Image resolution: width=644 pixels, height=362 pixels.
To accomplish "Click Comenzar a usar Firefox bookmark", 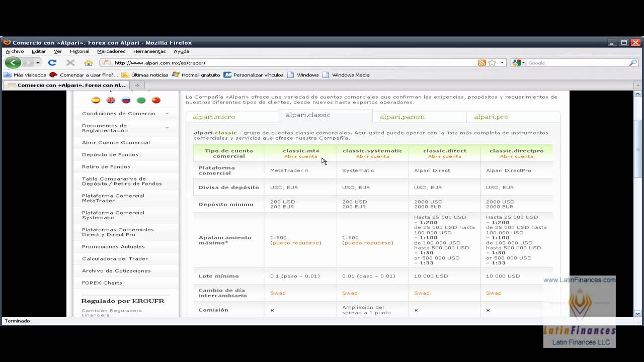I will [x=84, y=75].
